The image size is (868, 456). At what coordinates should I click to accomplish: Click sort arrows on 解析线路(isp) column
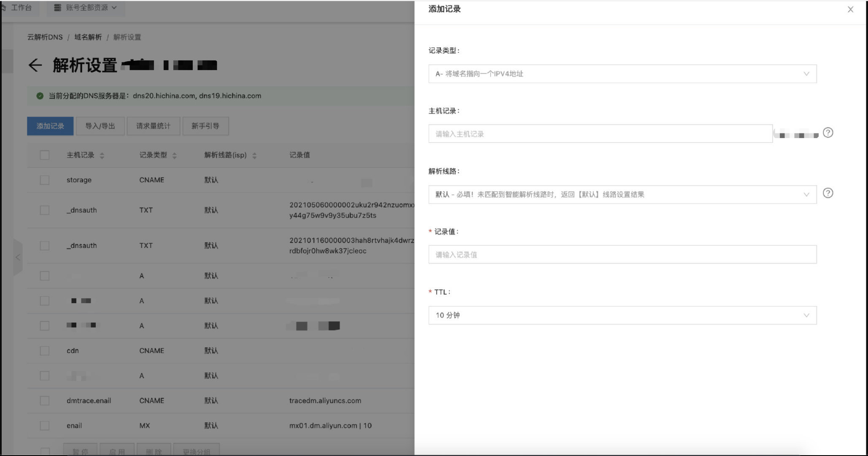point(254,156)
